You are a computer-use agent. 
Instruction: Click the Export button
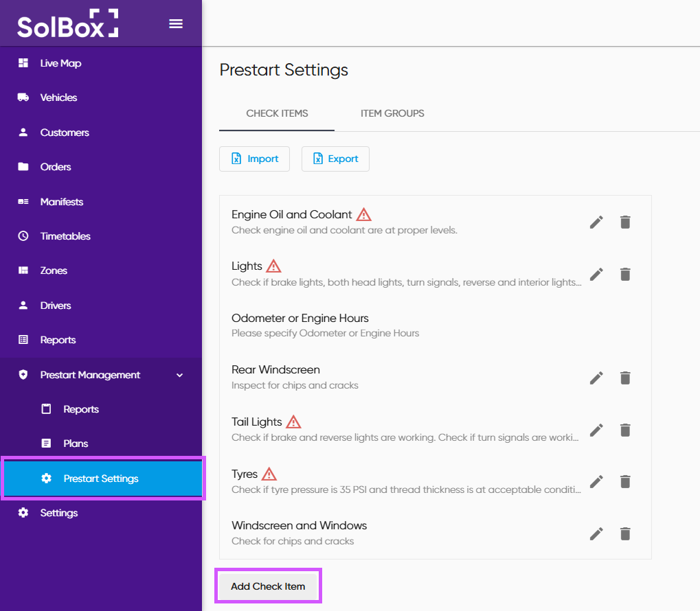tap(335, 159)
